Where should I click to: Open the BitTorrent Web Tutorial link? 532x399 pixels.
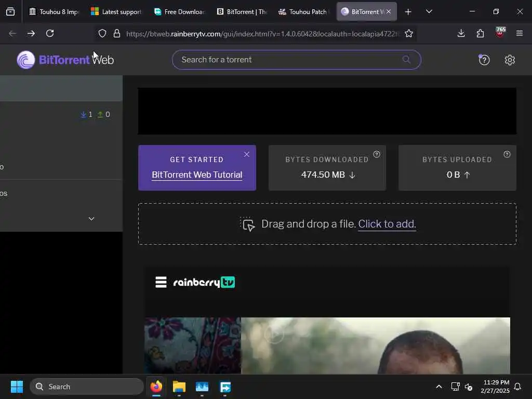coord(197,175)
